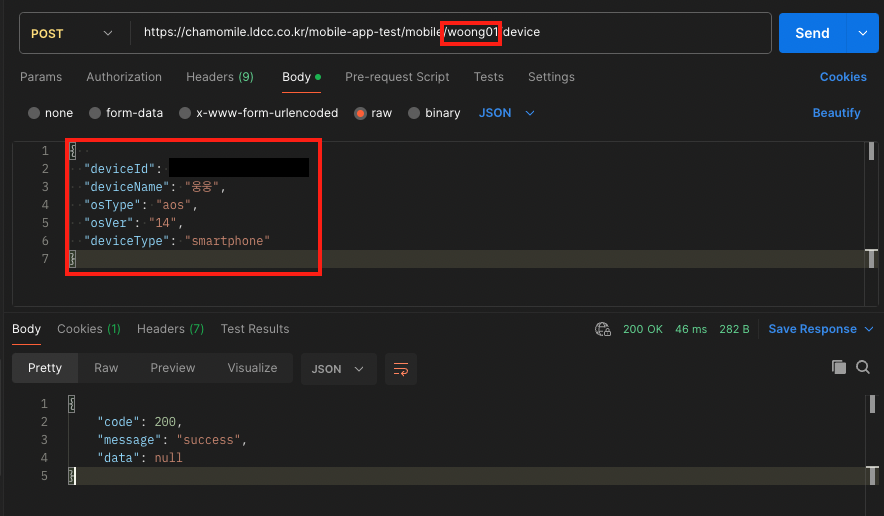Viewport: 884px width, 516px height.
Task: Choose x-www-form-urlencoded body type
Action: (185, 113)
